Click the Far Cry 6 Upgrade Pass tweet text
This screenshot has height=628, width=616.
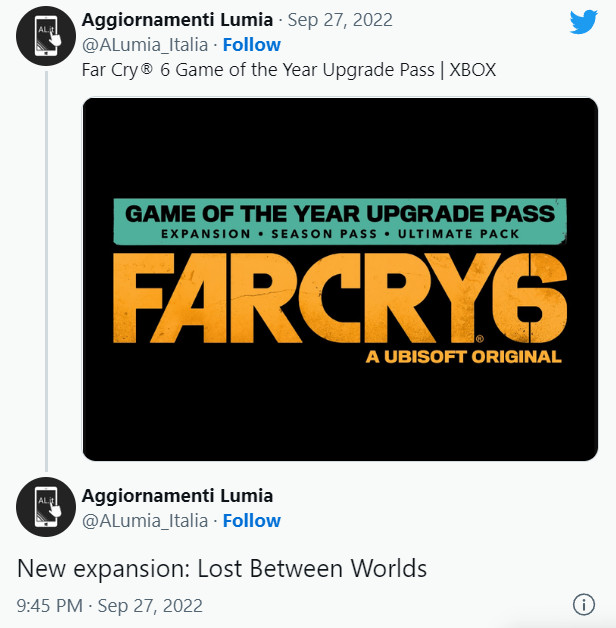click(289, 72)
